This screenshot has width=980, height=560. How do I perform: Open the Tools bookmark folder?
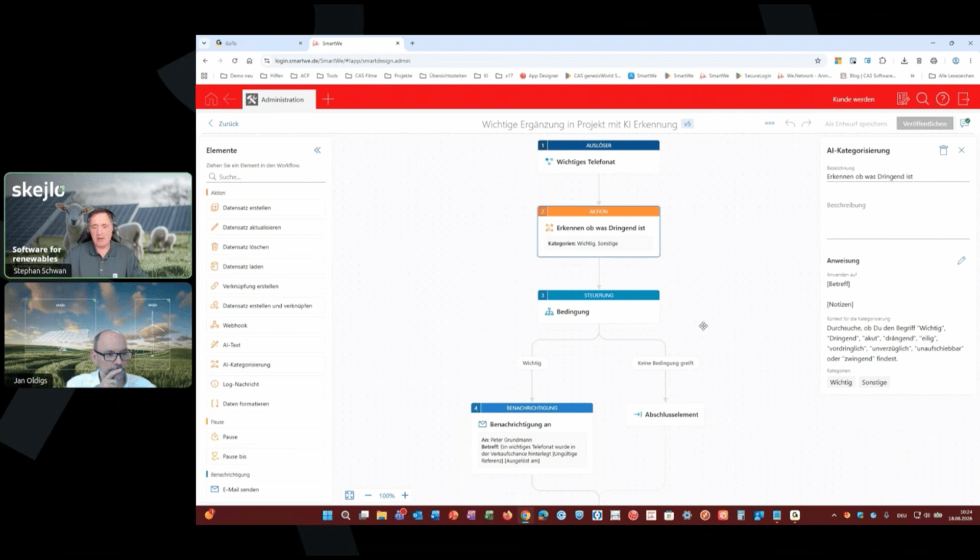(327, 76)
